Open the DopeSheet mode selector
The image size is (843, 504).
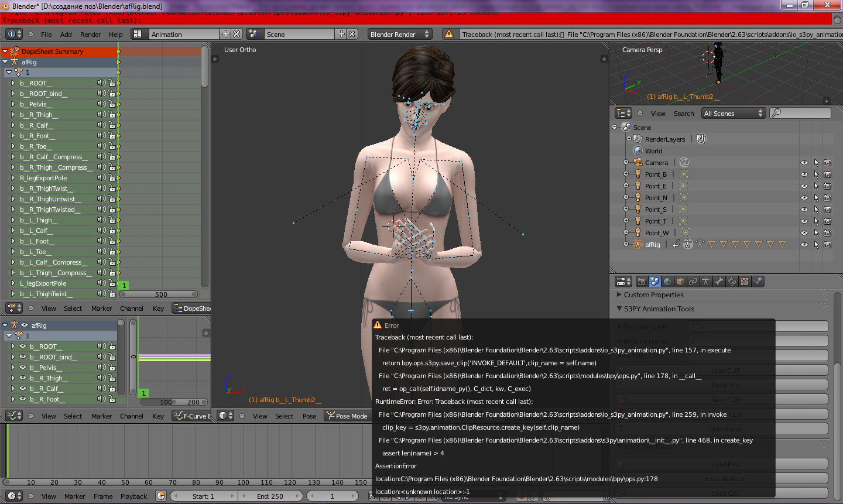click(191, 308)
